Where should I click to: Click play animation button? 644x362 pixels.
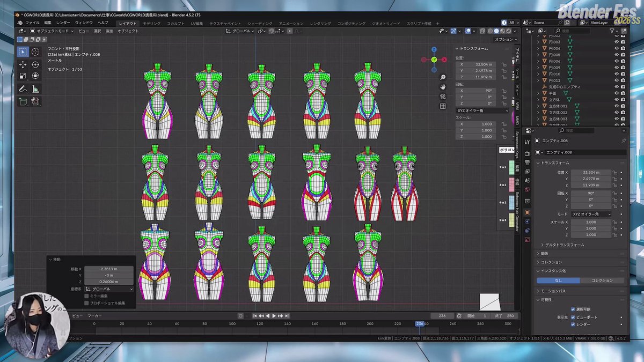click(274, 316)
